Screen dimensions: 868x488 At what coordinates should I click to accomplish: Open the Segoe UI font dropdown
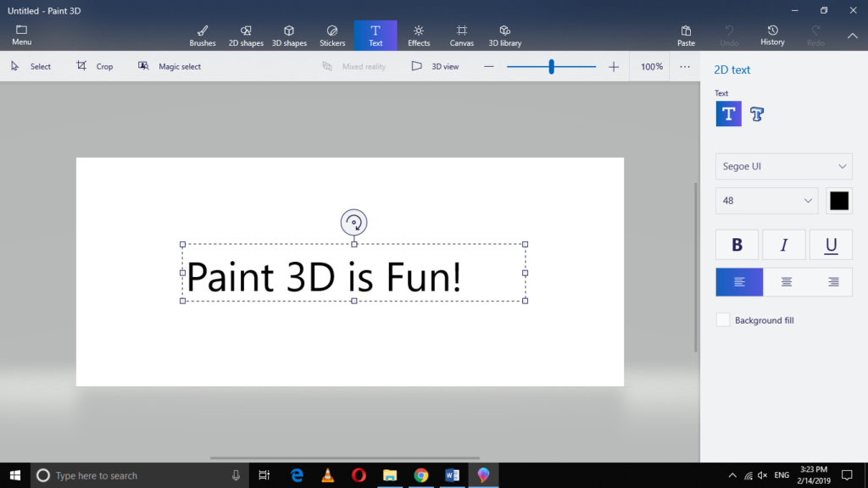coord(784,167)
